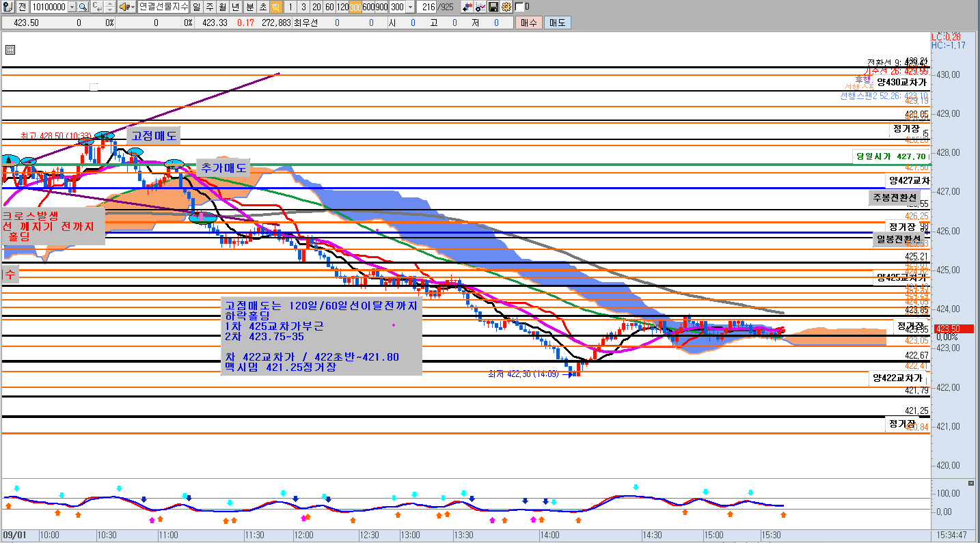Switch to 분 (minute) chart period

(249, 7)
